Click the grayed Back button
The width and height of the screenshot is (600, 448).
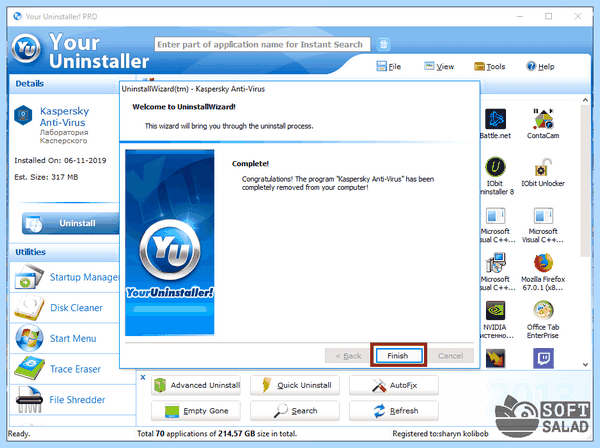click(x=348, y=356)
